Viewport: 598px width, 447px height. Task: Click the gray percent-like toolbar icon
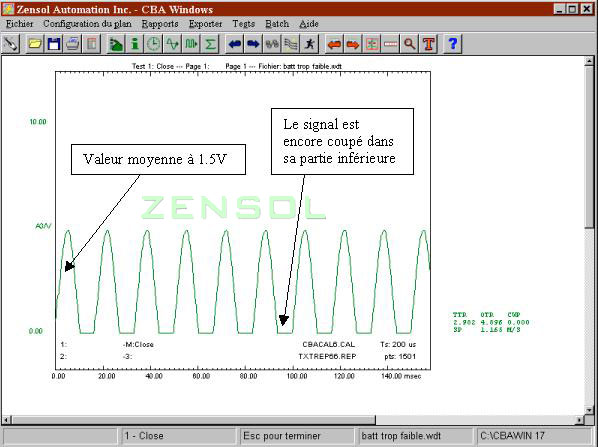[272, 44]
